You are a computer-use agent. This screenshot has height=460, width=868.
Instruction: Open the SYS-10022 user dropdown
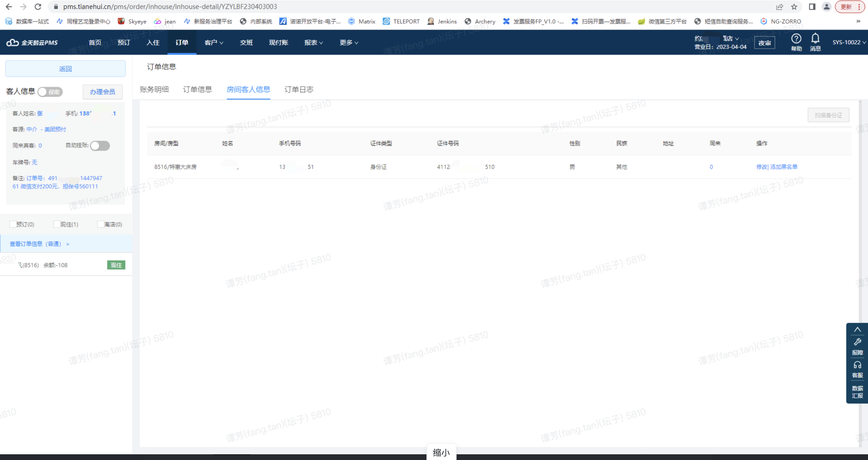click(x=849, y=42)
